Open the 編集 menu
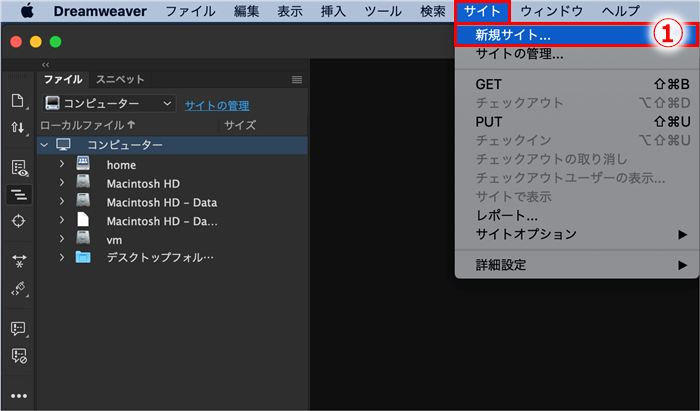700x411 pixels. coord(246,11)
